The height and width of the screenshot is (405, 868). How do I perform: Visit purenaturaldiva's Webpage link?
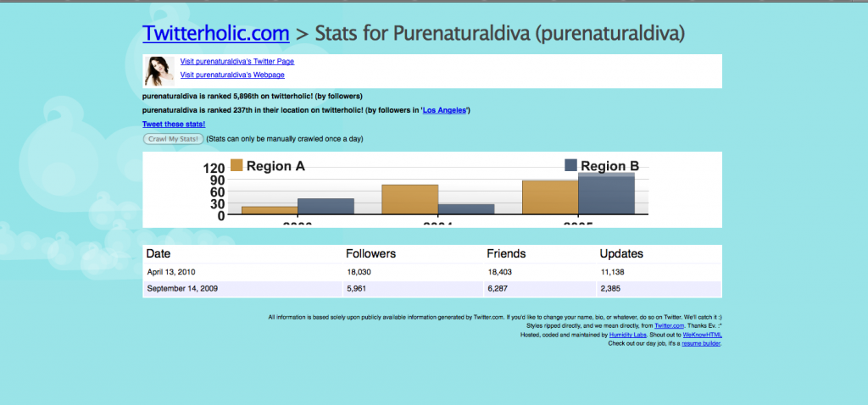click(232, 75)
